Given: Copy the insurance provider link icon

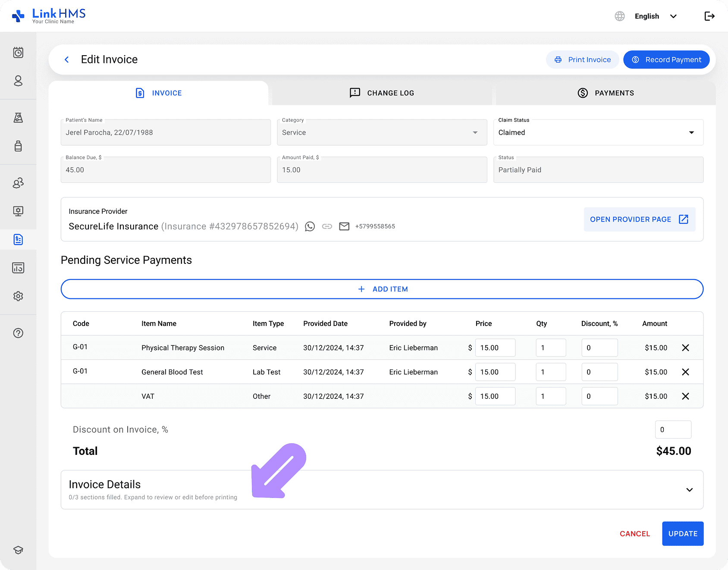Looking at the screenshot, I should point(327,226).
